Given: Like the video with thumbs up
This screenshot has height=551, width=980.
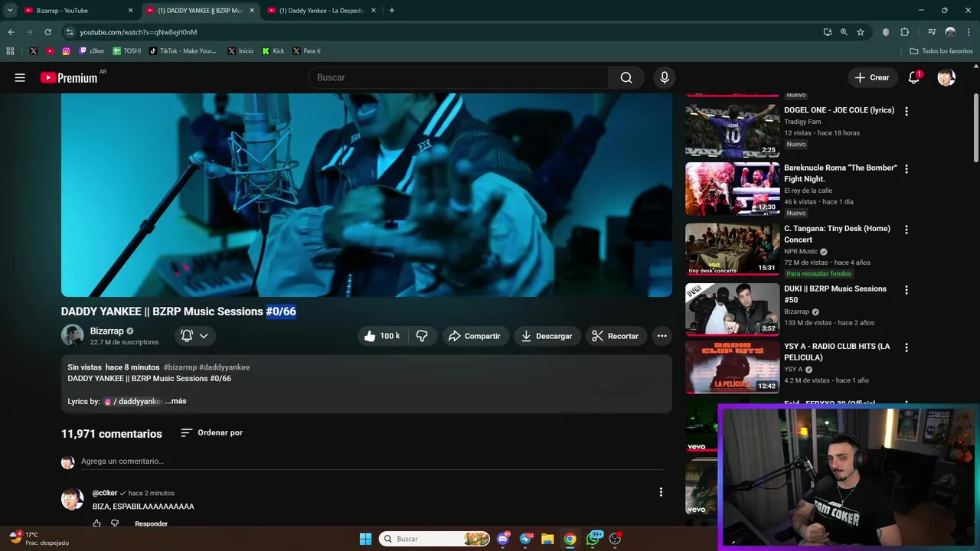Looking at the screenshot, I should coord(381,336).
